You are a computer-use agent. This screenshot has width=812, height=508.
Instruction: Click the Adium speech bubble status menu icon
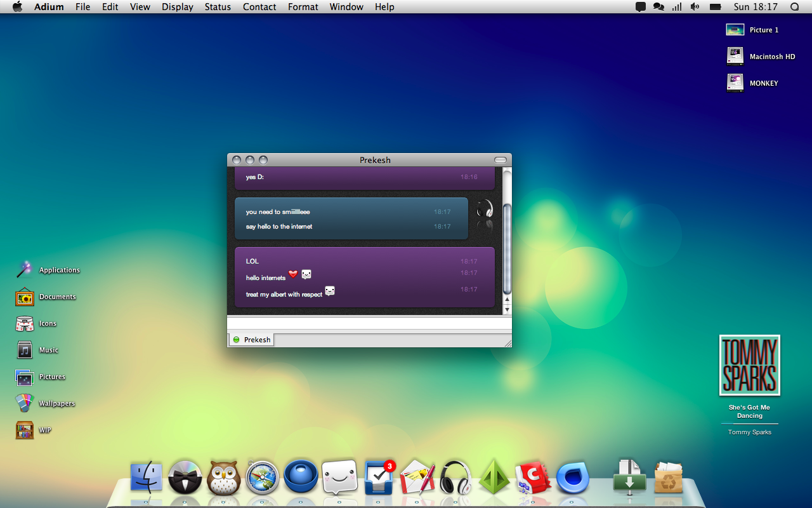point(641,7)
